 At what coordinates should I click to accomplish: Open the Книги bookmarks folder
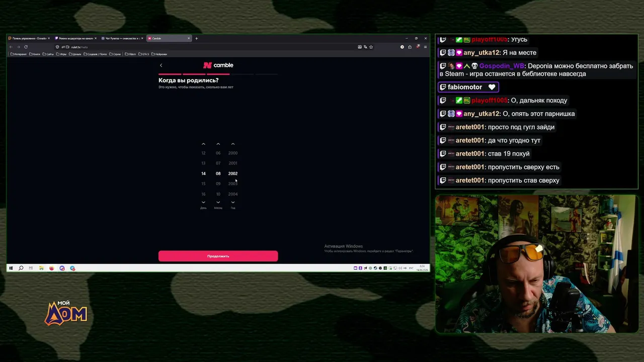click(x=35, y=54)
